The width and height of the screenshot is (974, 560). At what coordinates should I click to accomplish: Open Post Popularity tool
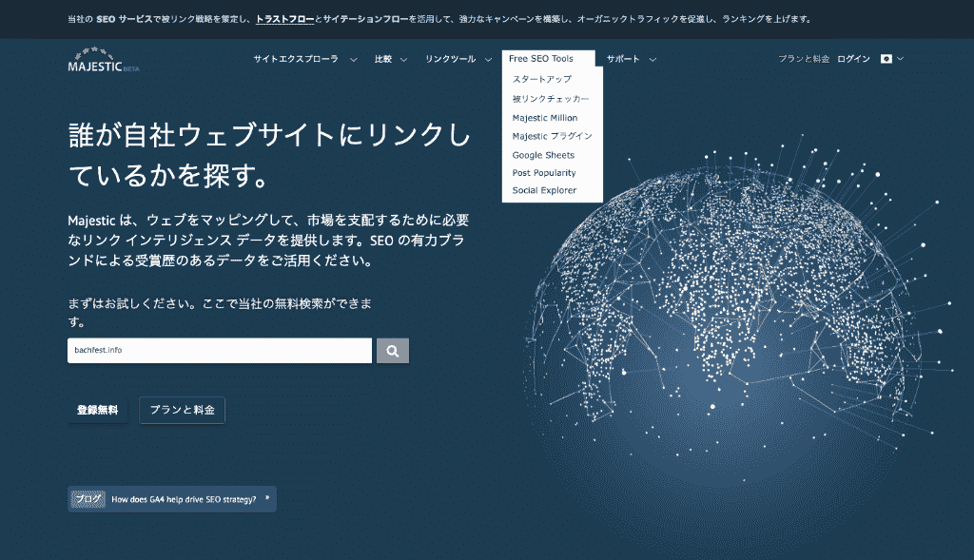[x=544, y=173]
